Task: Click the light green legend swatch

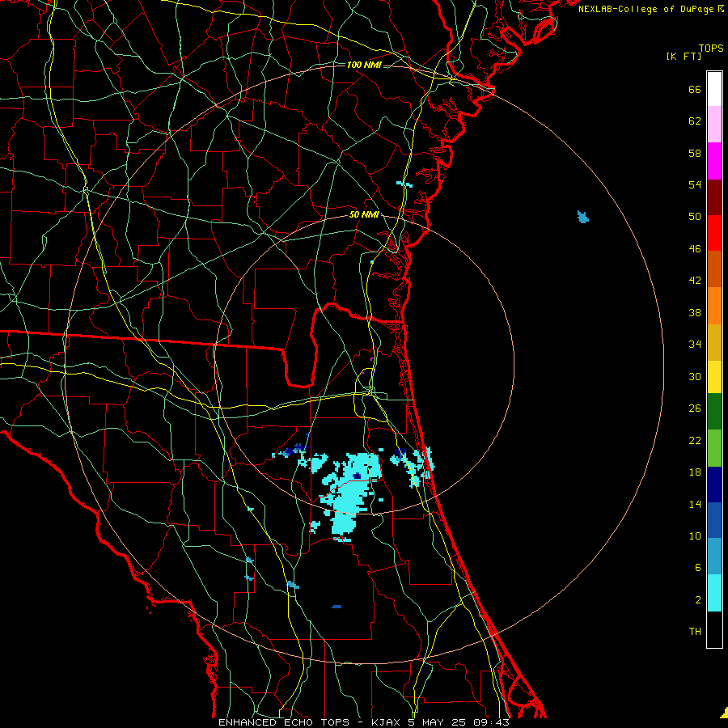Action: coord(714,448)
